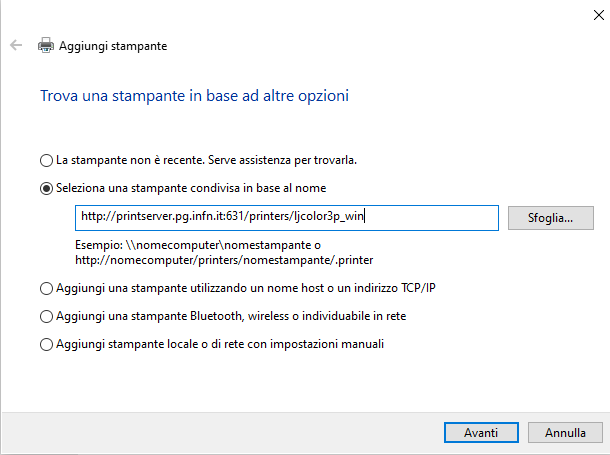Close the Aggiungi stampante dialog with X
Viewport: 610px width, 455px height.
(599, 15)
